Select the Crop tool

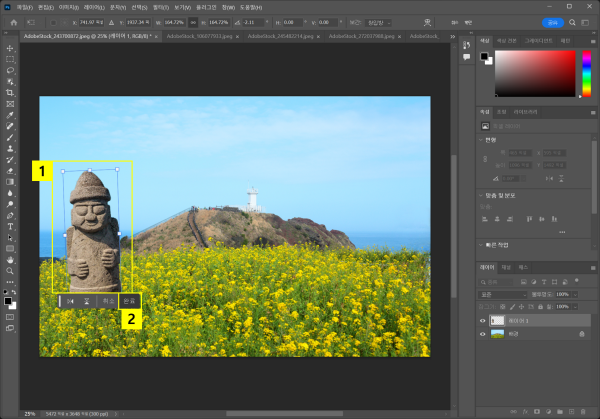[9, 93]
